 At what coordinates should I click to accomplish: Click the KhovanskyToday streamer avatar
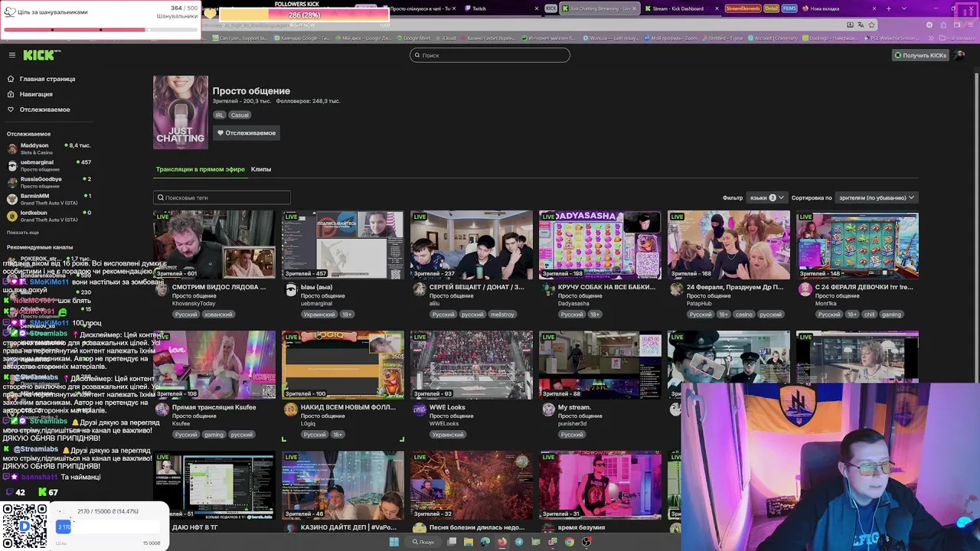[x=162, y=289]
